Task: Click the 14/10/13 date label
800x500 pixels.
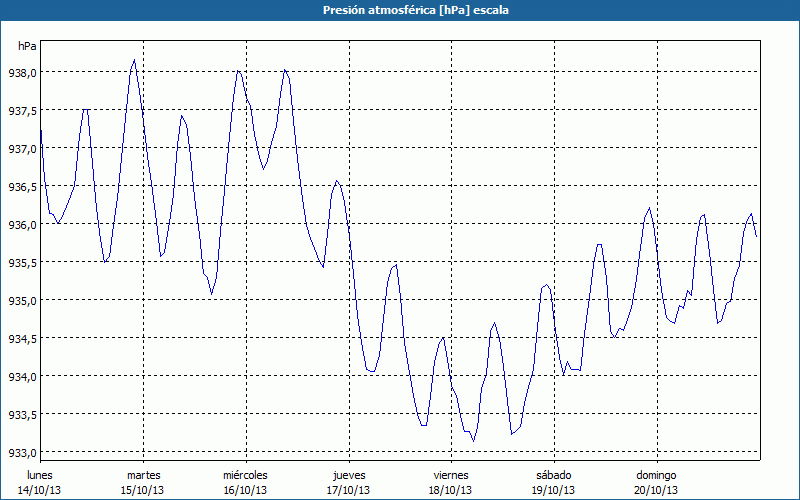Action: click(x=40, y=490)
